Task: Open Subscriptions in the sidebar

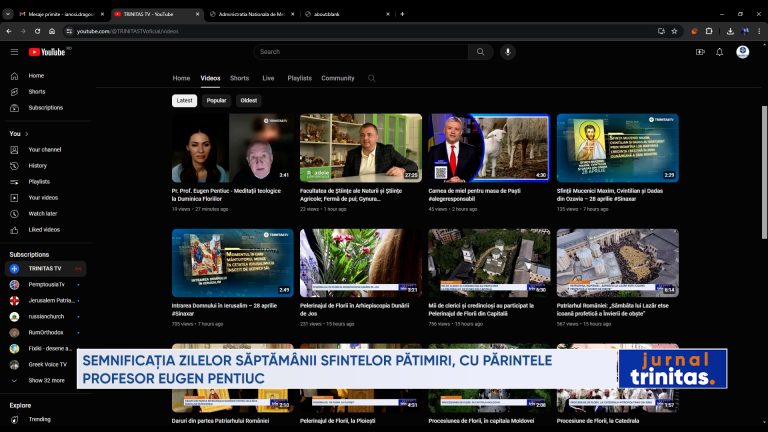Action: click(x=46, y=108)
